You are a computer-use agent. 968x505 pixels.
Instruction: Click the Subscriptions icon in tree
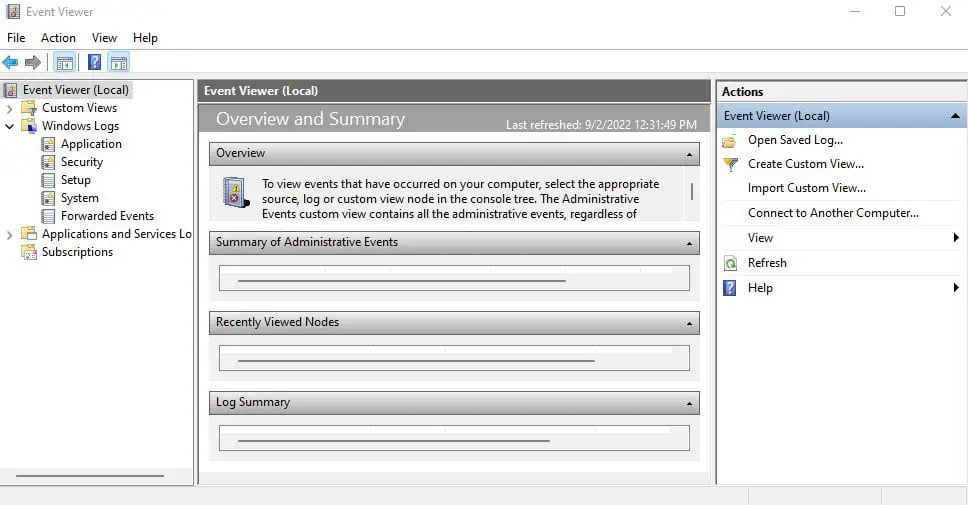pos(29,251)
